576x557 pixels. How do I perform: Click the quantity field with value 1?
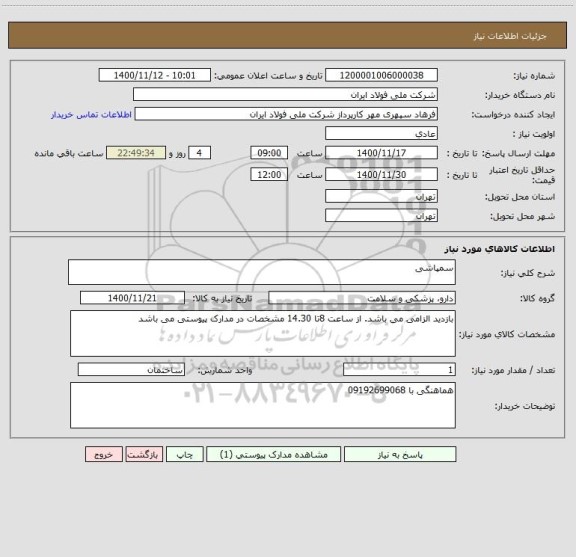pyautogui.click(x=399, y=370)
